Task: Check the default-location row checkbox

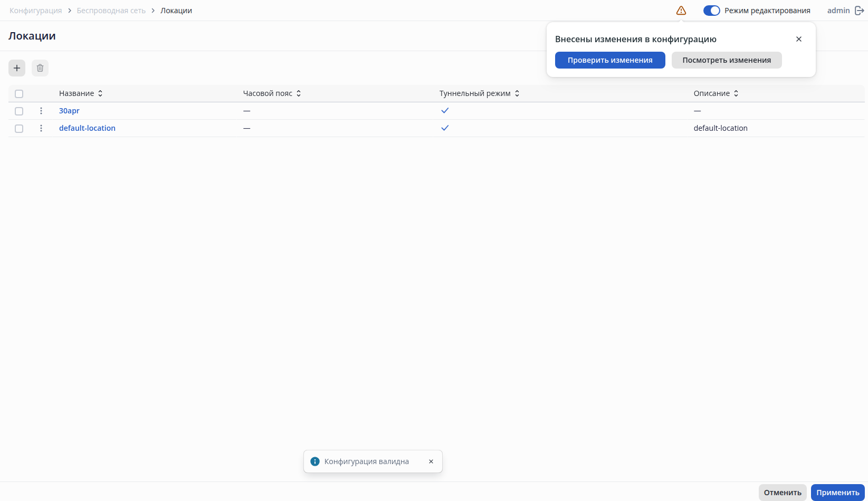Action: click(19, 129)
